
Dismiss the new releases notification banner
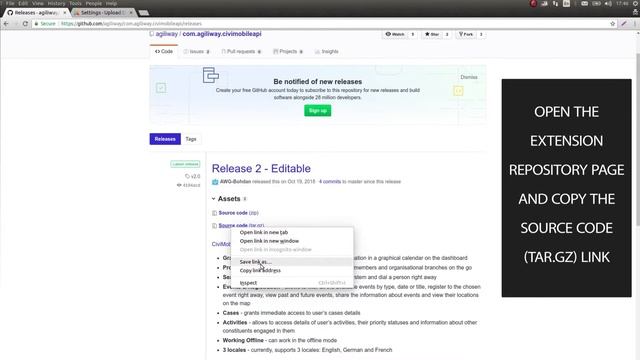point(469,77)
